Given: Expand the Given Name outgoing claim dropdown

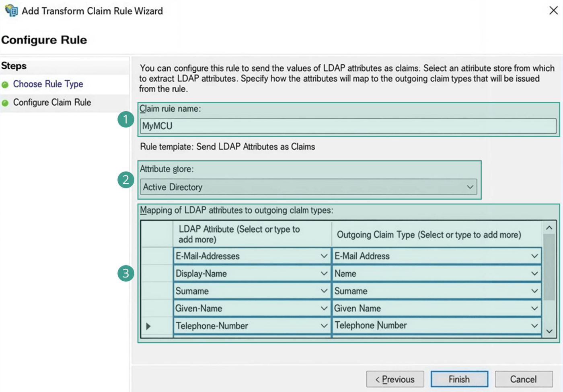Looking at the screenshot, I should click(534, 308).
